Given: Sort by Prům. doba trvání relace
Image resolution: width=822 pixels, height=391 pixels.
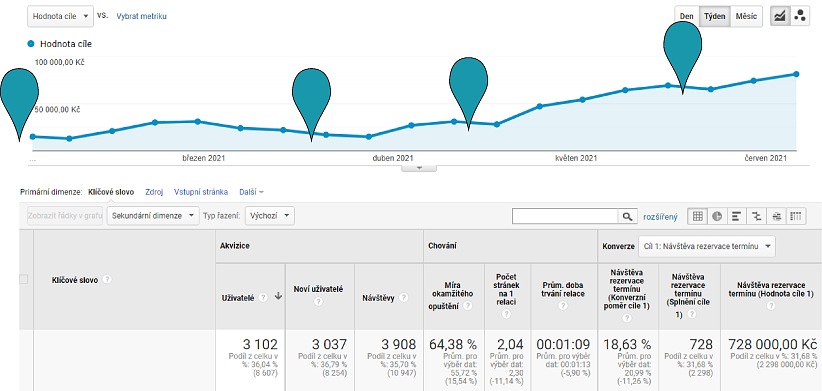Looking at the screenshot, I should (563, 290).
